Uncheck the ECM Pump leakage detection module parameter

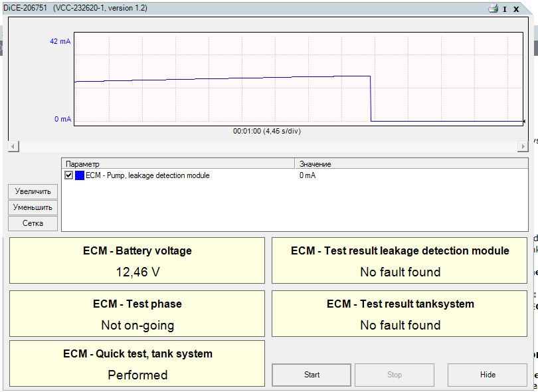pos(69,175)
